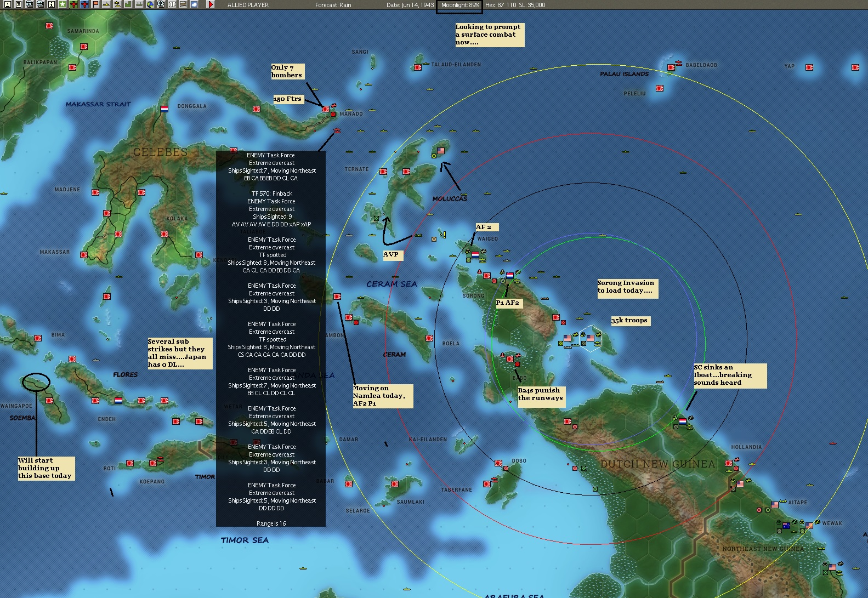Select the green star bases icon
Screen dimensions: 868x598
[x=63, y=4]
